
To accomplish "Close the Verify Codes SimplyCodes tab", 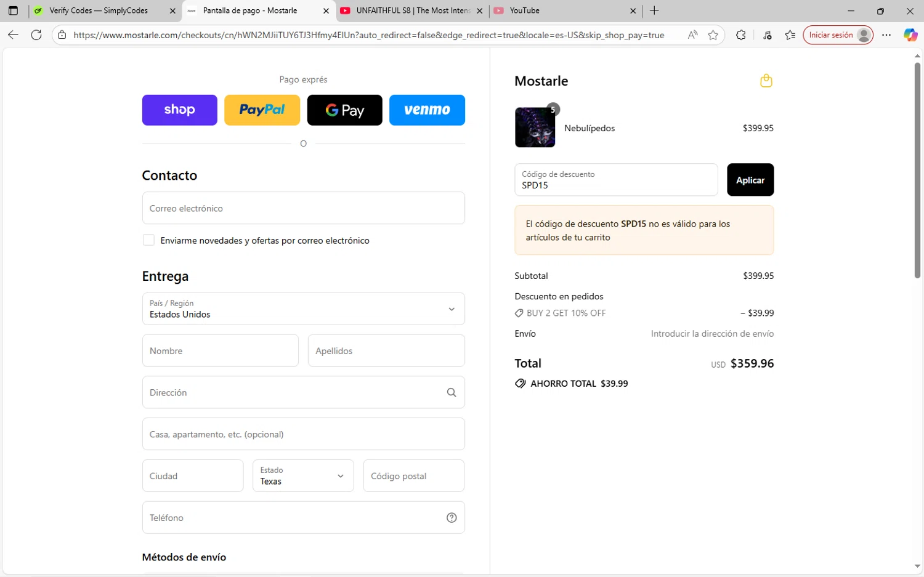I will pyautogui.click(x=172, y=10).
